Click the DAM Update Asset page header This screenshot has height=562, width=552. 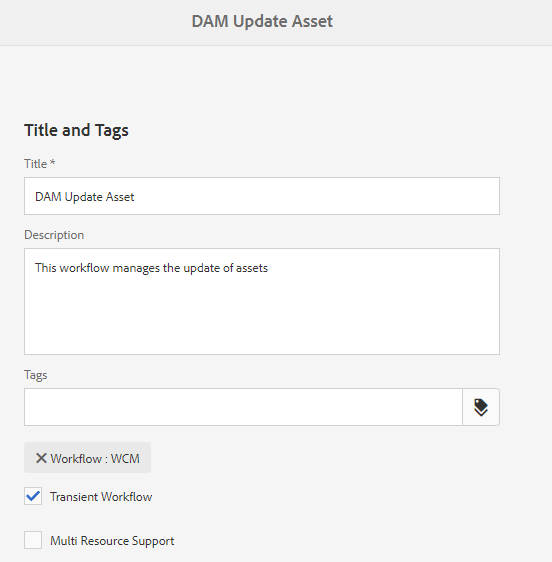tap(262, 21)
